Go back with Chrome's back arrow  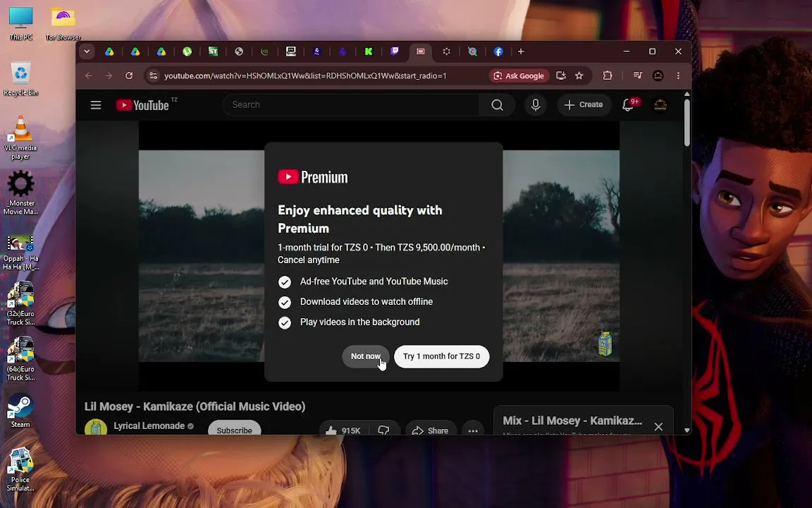click(89, 75)
